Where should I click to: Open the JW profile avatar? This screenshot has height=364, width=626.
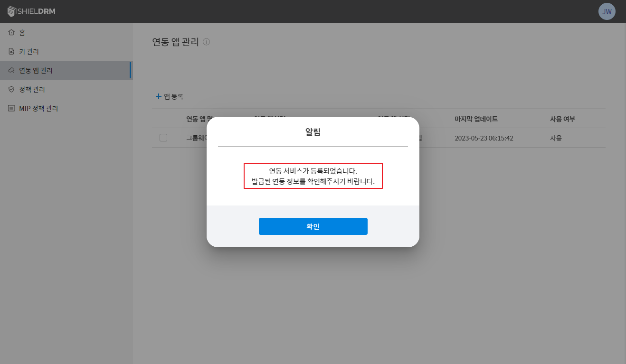[607, 11]
